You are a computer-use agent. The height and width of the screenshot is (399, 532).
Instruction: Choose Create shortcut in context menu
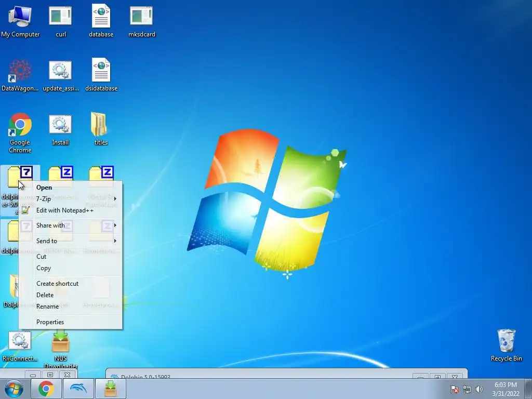tap(71, 284)
